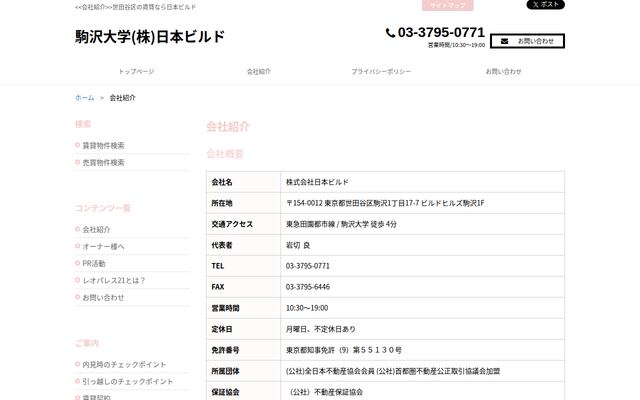This screenshot has width=640, height=400.
Task: Open 引っ越しのチェックポイント link
Action: [x=128, y=382]
